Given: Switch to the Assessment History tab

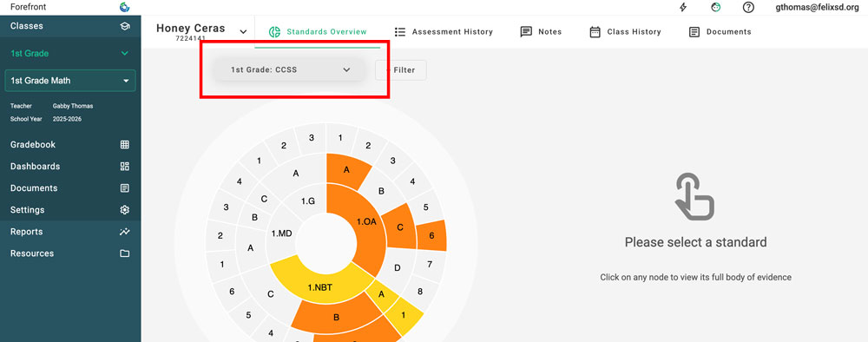Looking at the screenshot, I should tap(444, 31).
